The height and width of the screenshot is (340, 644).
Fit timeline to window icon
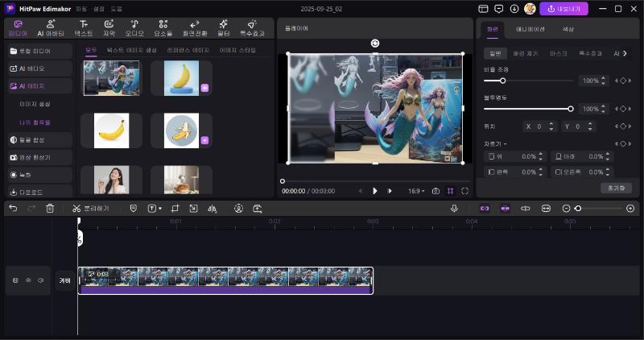click(x=546, y=209)
